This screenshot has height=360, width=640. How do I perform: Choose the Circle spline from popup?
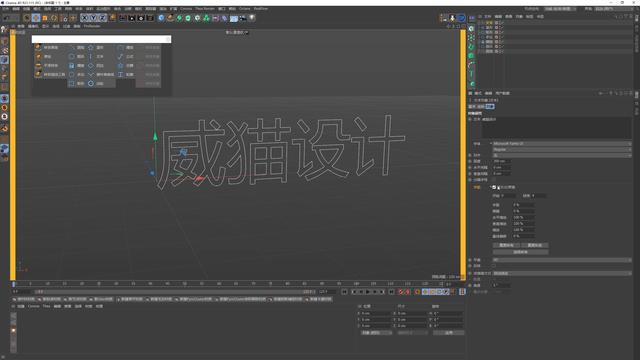pos(76,57)
